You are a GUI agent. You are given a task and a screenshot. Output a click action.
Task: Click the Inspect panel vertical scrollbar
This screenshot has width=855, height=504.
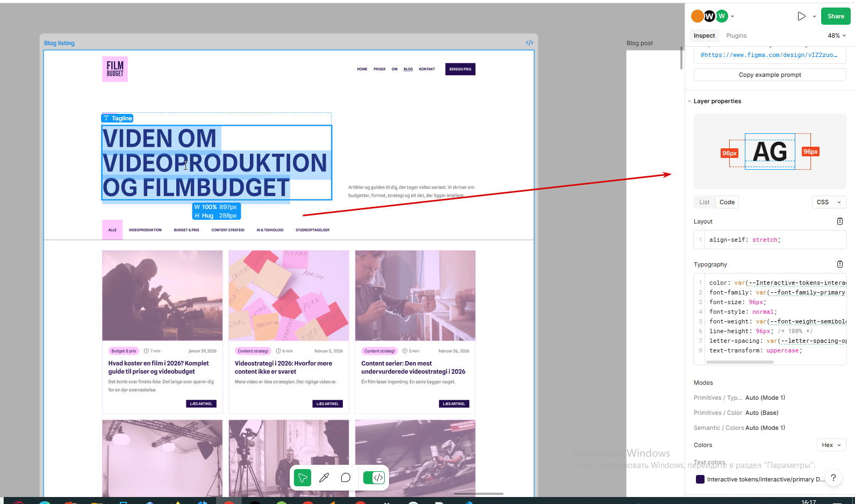tap(681, 57)
